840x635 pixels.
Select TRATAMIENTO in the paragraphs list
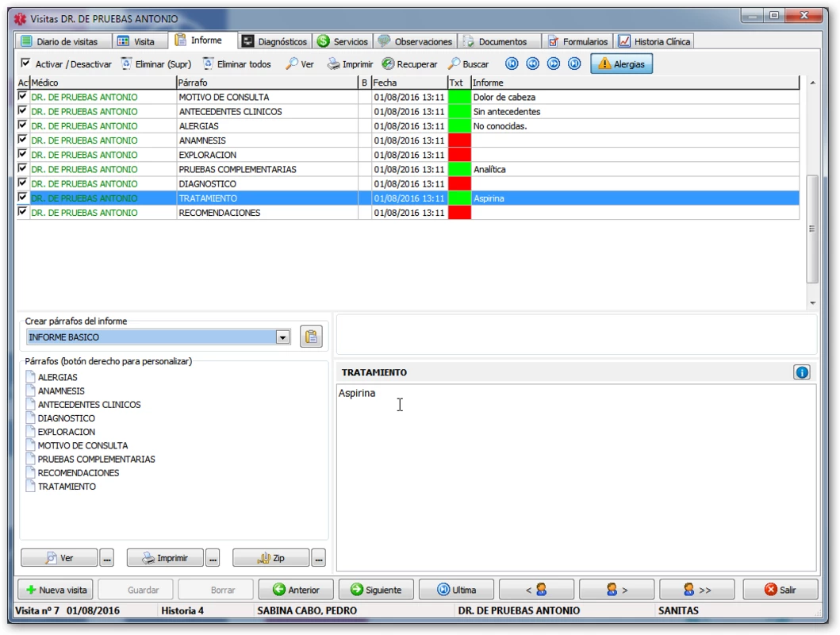[x=67, y=487]
